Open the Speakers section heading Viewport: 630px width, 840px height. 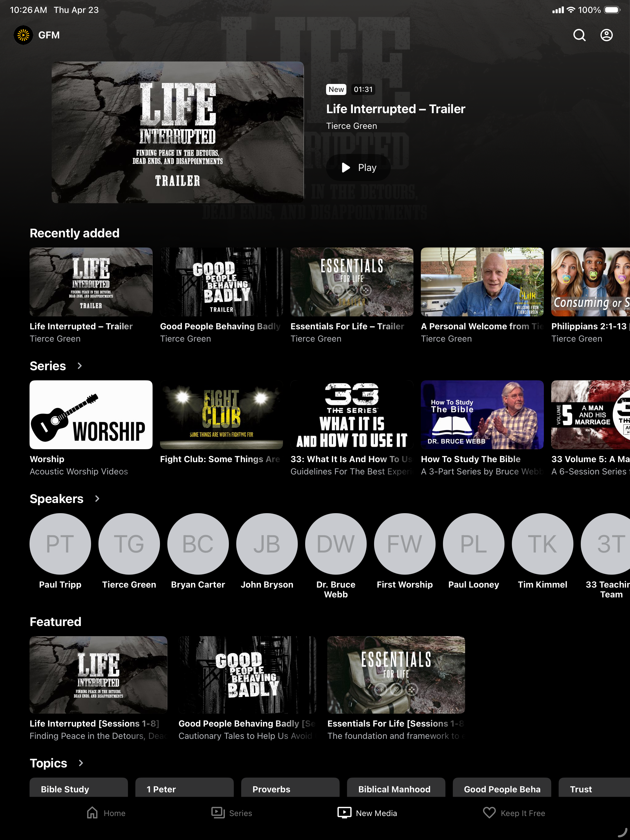point(57,499)
